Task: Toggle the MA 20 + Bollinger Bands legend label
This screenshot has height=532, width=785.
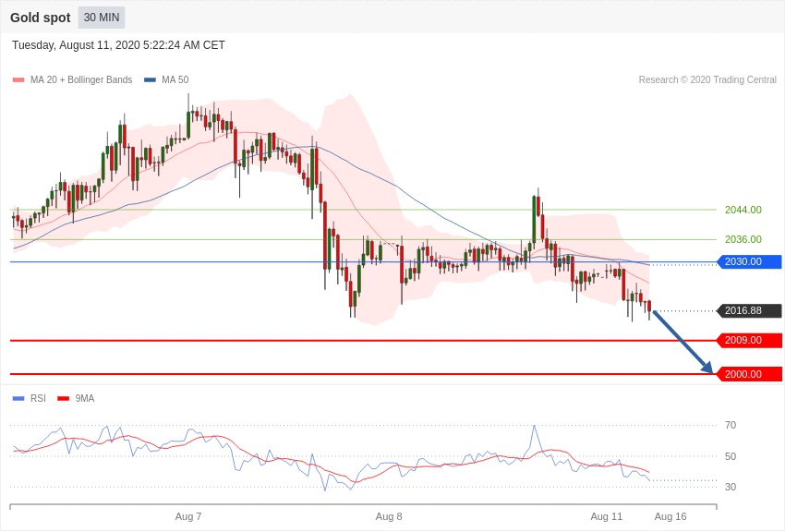Action: (81, 80)
